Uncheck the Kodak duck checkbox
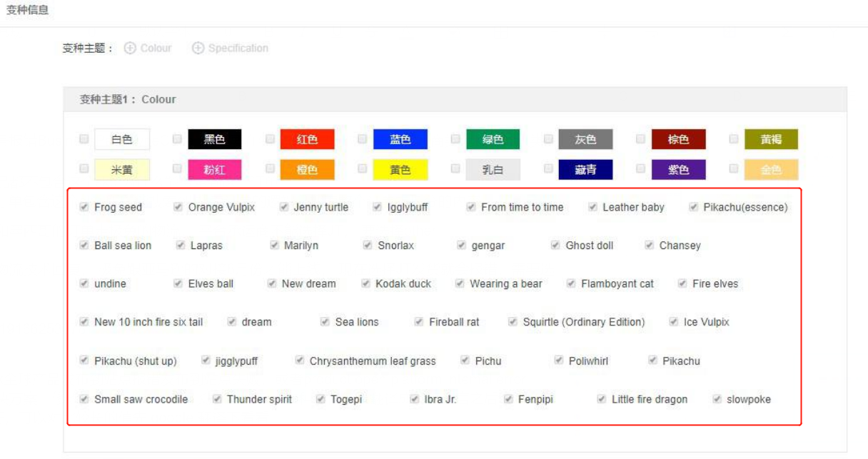 click(x=365, y=283)
